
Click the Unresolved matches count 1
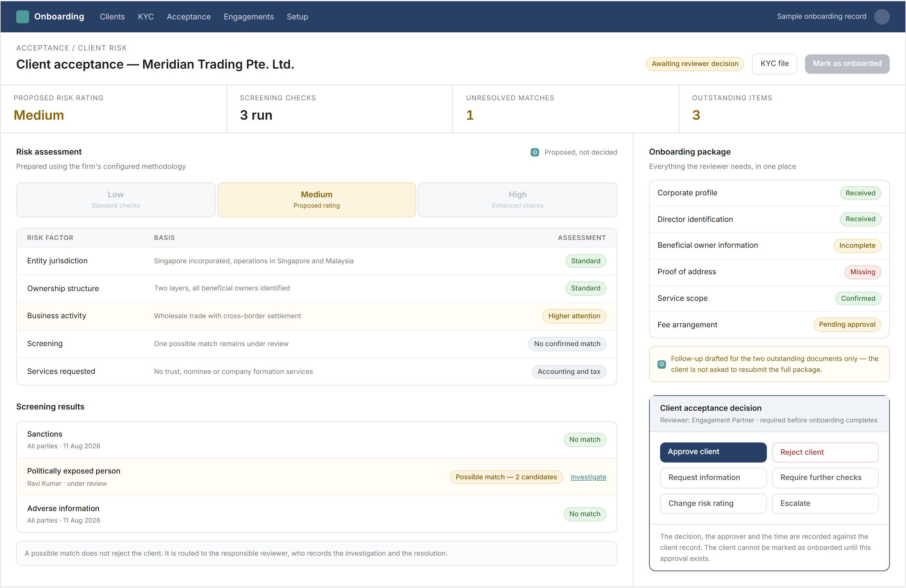(x=470, y=115)
